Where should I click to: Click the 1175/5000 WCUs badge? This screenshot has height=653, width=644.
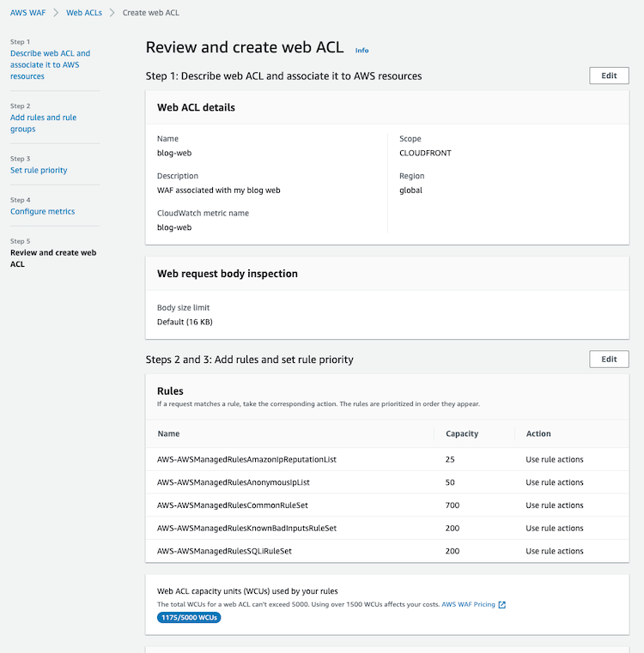[x=189, y=618]
